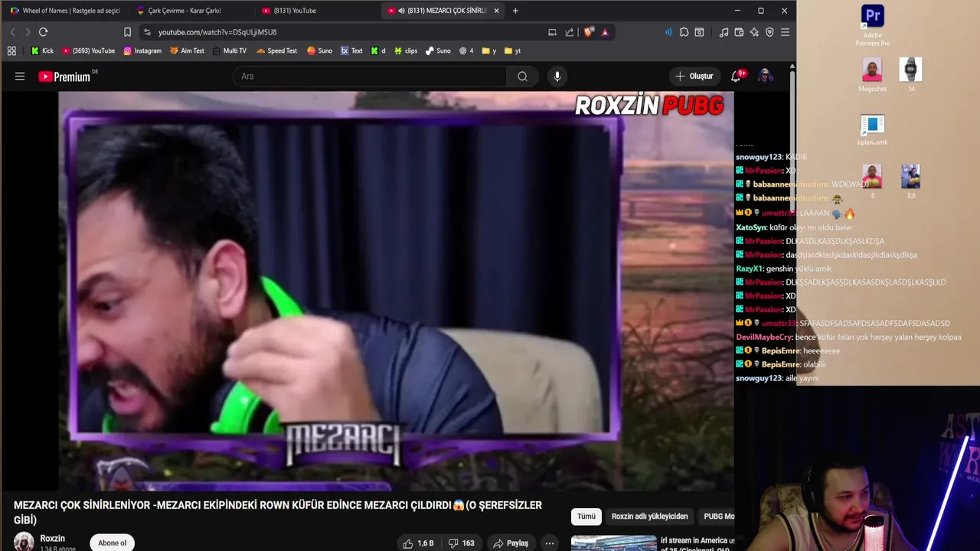Click the share page icon in address bar
This screenshot has width=980, height=551.
tap(570, 32)
